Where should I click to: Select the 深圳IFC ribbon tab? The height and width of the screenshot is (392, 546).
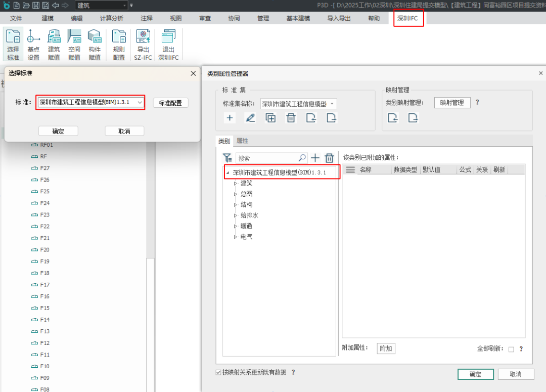point(407,18)
